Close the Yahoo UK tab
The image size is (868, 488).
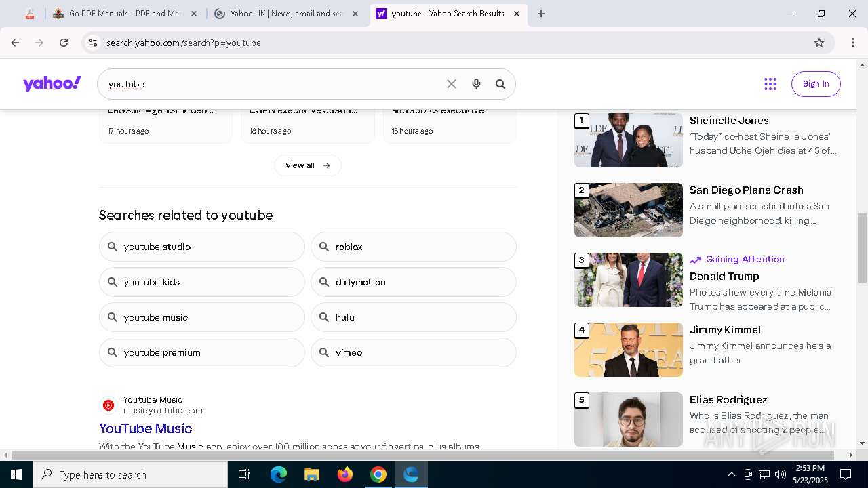click(x=355, y=14)
